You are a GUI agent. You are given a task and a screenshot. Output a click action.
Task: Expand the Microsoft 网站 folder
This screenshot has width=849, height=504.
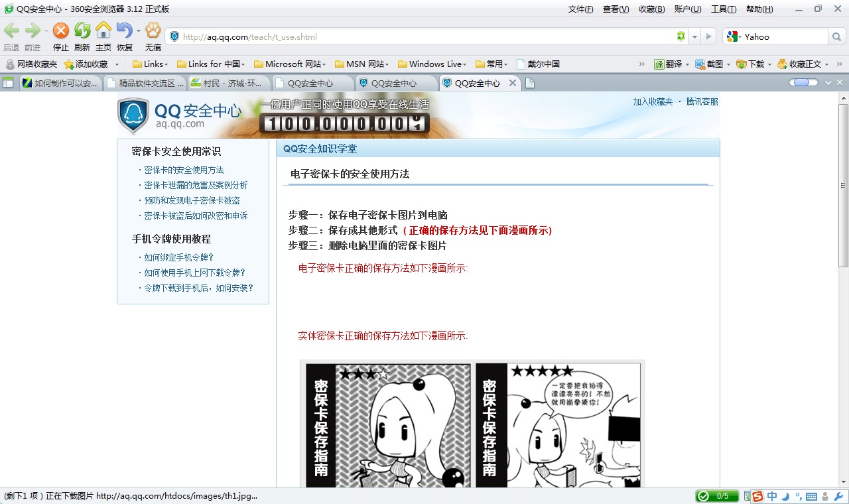tap(291, 64)
